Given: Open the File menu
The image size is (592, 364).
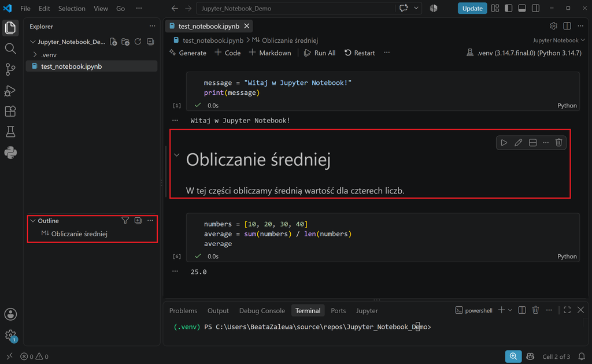Looking at the screenshot, I should click(x=25, y=8).
